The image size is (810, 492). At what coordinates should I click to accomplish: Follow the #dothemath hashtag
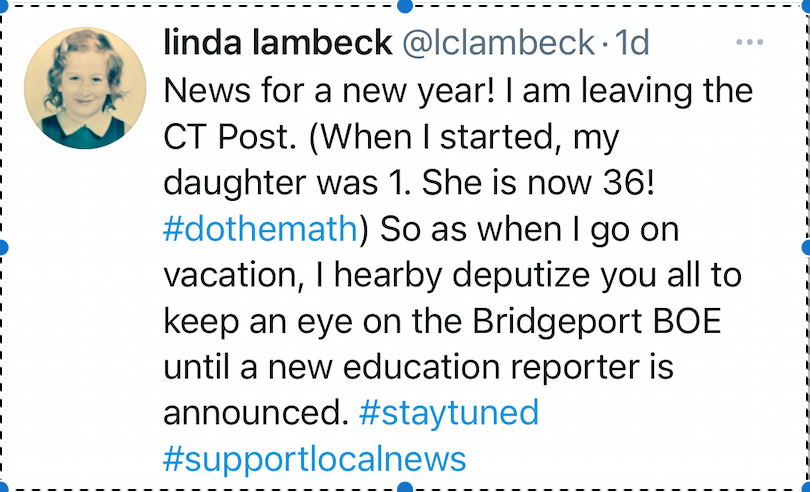click(259, 228)
